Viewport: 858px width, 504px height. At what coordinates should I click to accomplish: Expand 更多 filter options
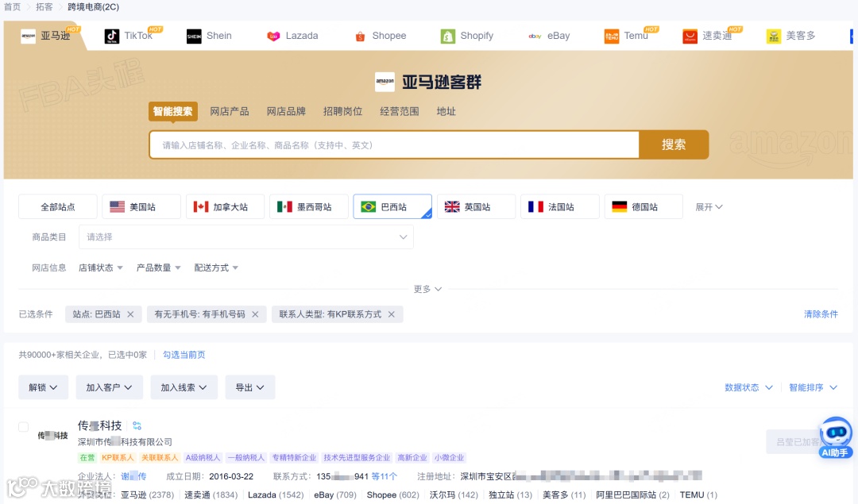427,289
